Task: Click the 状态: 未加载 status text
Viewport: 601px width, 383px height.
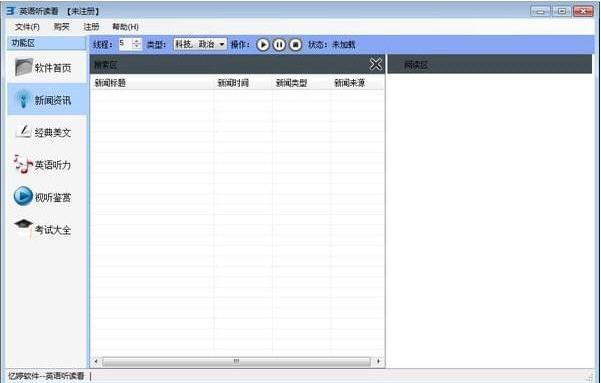Action: tap(332, 44)
